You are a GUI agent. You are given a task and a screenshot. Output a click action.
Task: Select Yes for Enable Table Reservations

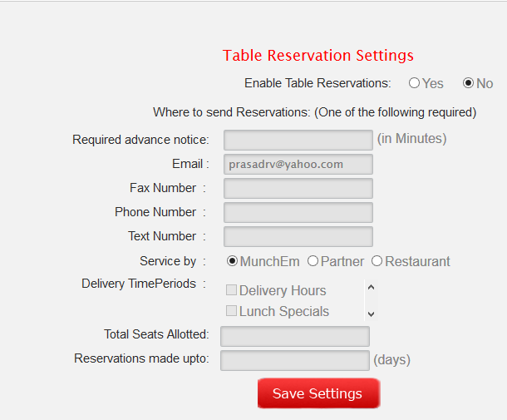(x=414, y=83)
